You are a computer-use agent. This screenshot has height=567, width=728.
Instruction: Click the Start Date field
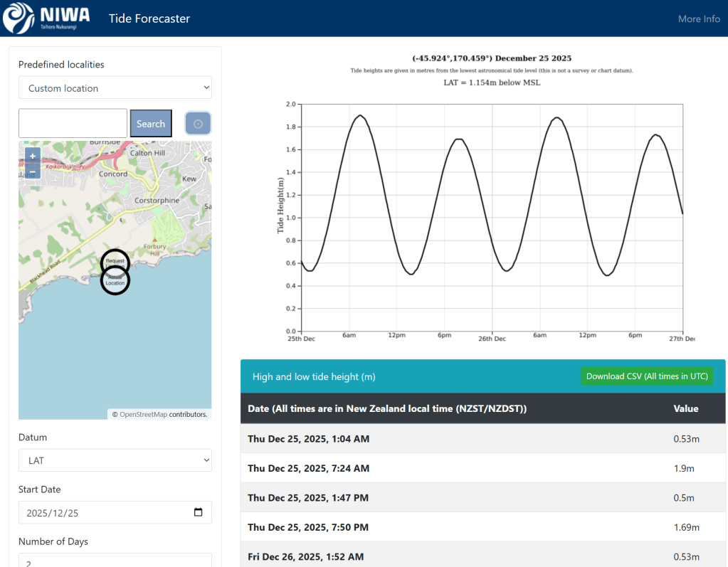click(107, 512)
